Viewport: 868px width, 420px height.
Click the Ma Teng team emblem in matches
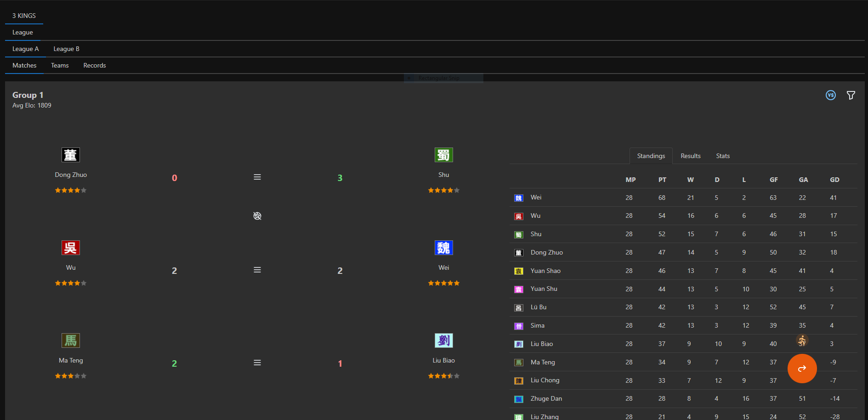pyautogui.click(x=71, y=341)
